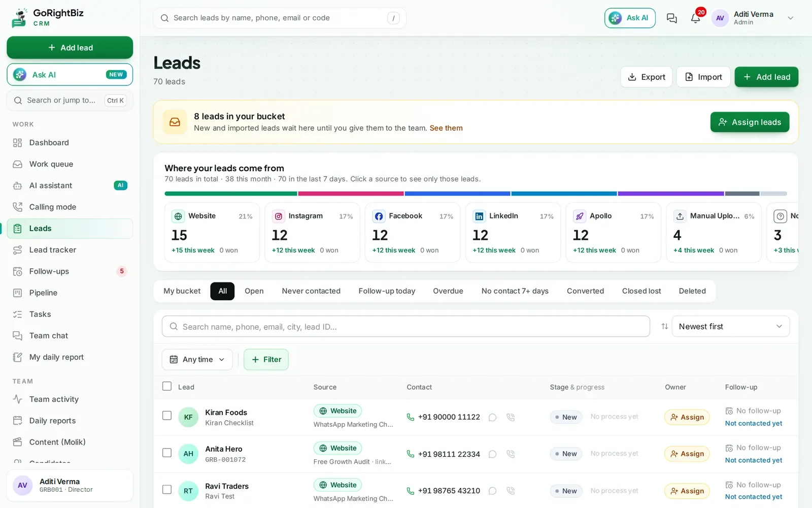Click the RT avatar for Ravi Traders
The image size is (812, 508).
point(188,491)
